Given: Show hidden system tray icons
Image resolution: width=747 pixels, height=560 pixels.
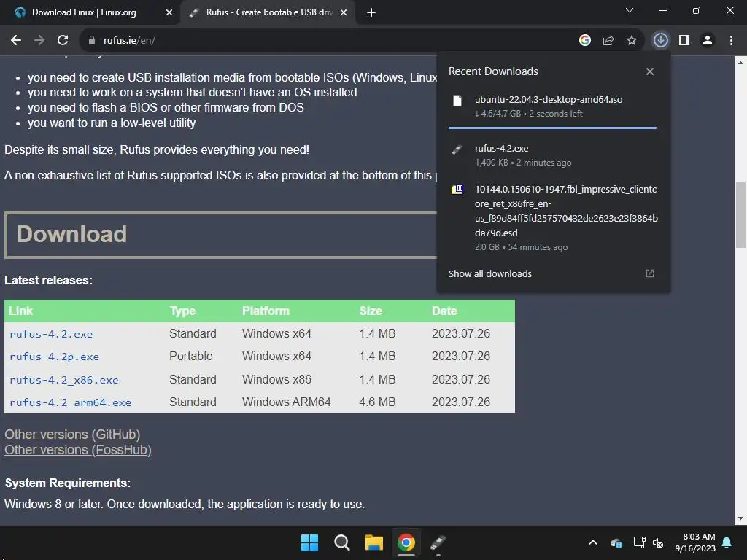Looking at the screenshot, I should [593, 542].
